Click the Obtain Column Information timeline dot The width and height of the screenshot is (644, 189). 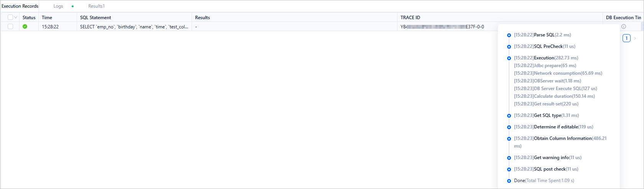[x=509, y=139]
